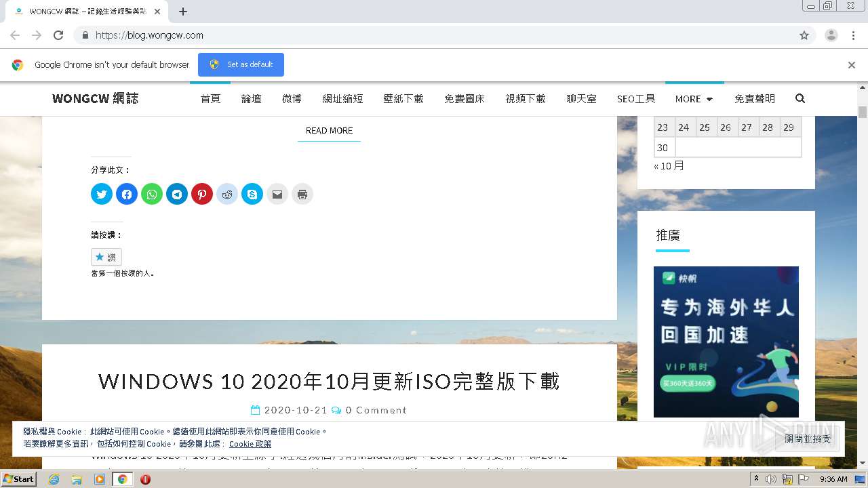The image size is (868, 488).
Task: Expand the MORE menu dropdown
Action: 694,99
